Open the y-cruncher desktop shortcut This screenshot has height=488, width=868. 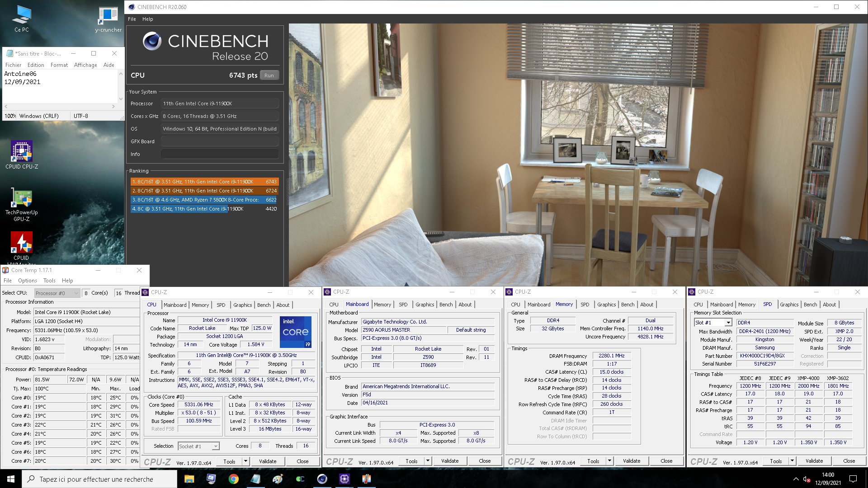click(x=108, y=19)
